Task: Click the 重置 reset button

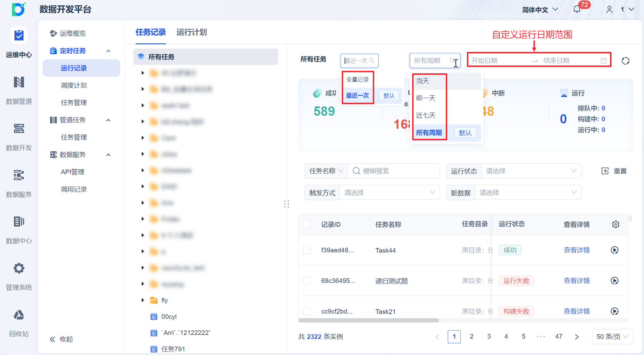Action: coord(614,171)
